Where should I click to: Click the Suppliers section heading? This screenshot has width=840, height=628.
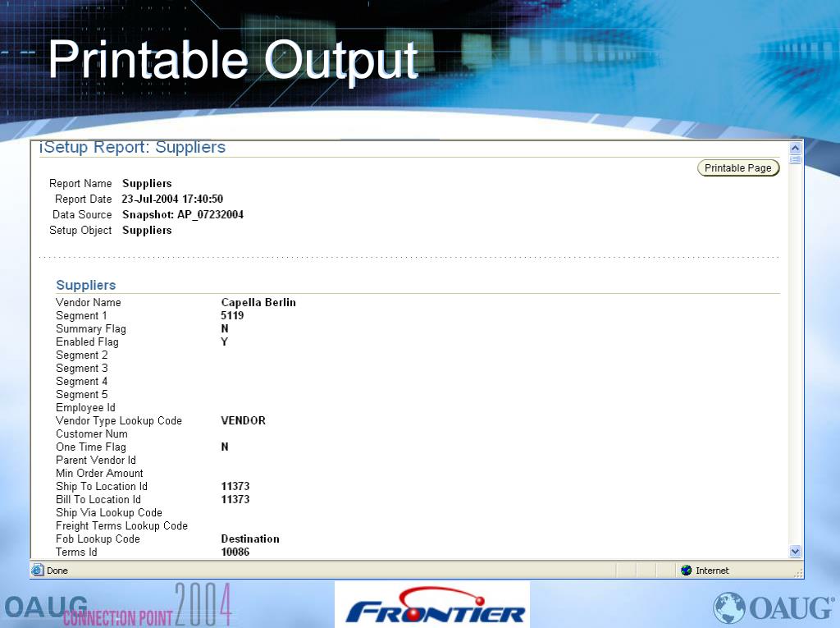[85, 285]
